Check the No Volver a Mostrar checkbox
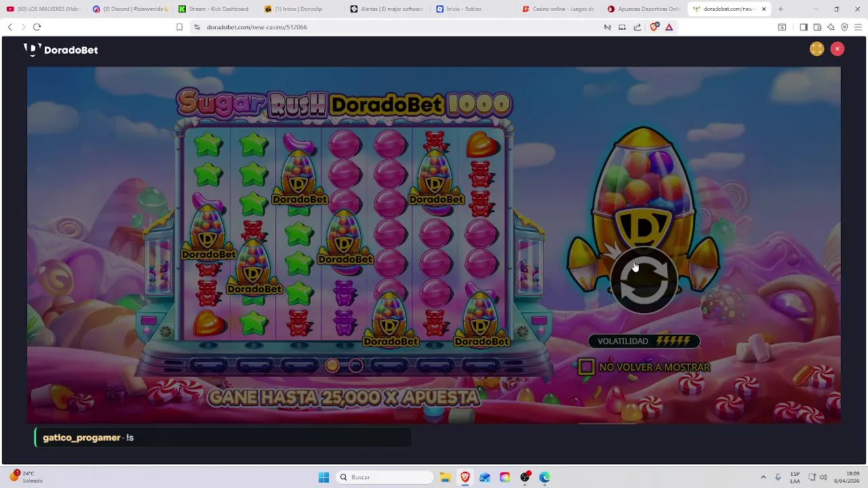 [587, 367]
